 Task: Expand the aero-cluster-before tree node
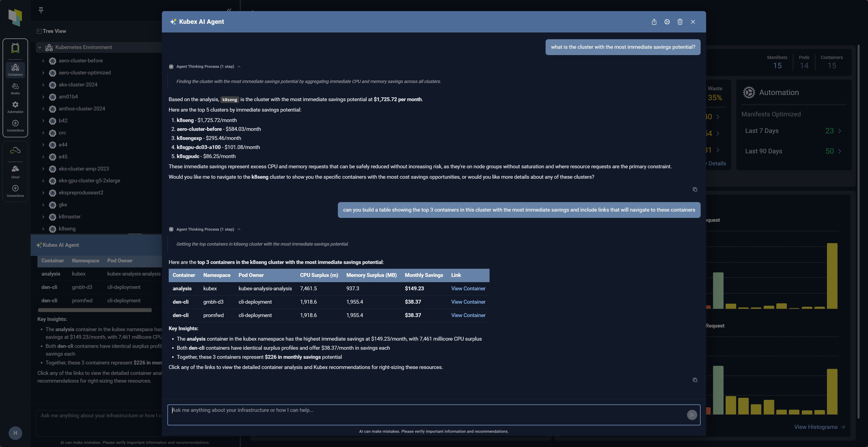[43, 61]
